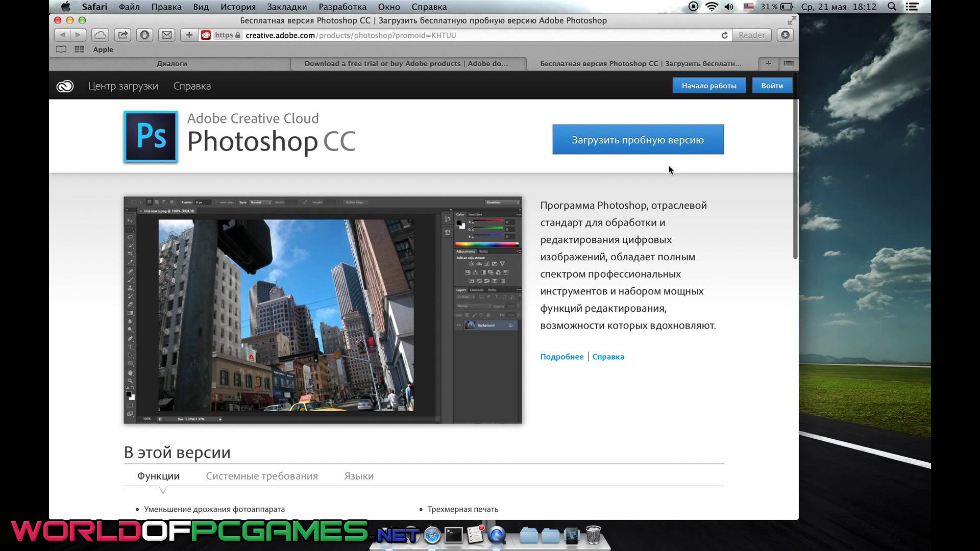Click the plus button beside address bar
The height and width of the screenshot is (551, 980).
pyautogui.click(x=189, y=35)
